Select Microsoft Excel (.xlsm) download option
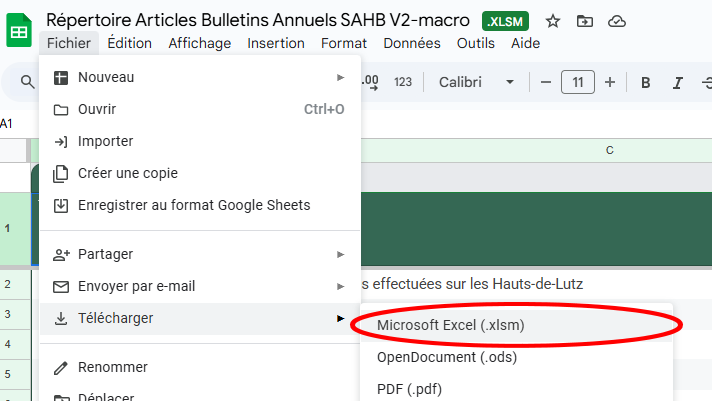The image size is (712, 401). click(x=450, y=325)
